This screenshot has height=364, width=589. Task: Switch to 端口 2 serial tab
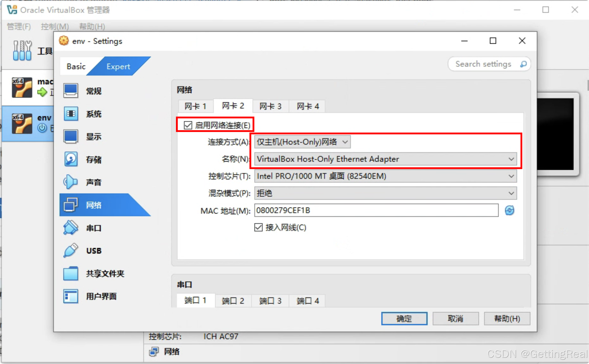(x=233, y=301)
